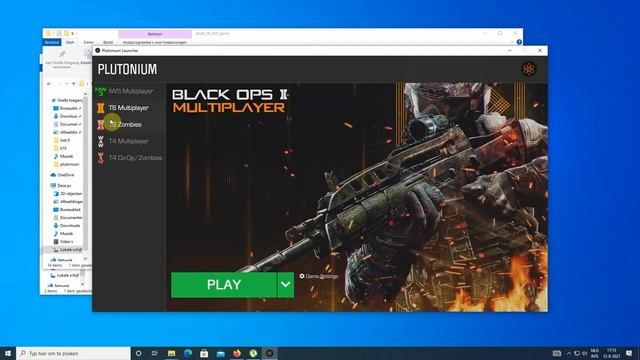Screen dimensions: 640x360
Task: Open Task View on the taskbar
Action: (x=155, y=353)
